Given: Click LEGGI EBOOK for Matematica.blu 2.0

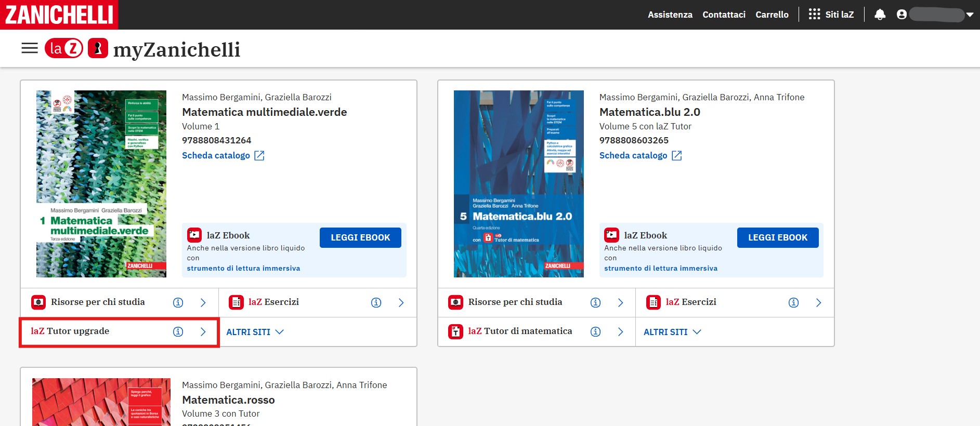Looking at the screenshot, I should click(x=778, y=237).
